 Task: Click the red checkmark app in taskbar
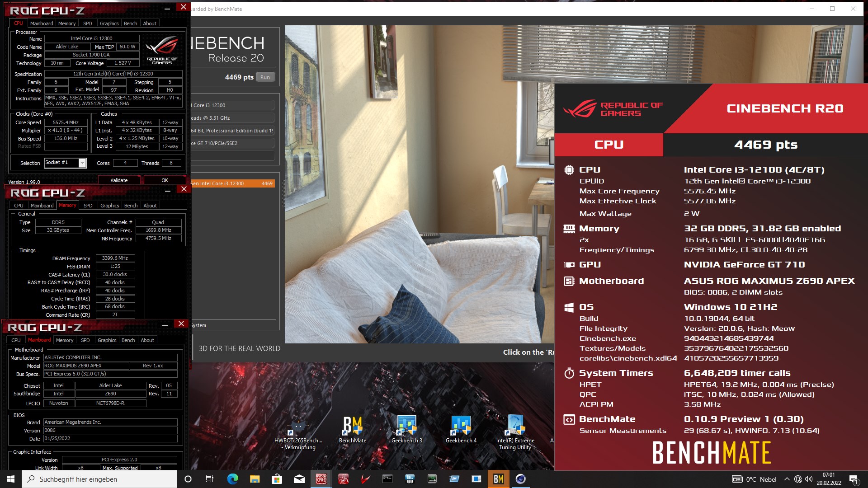[365, 479]
